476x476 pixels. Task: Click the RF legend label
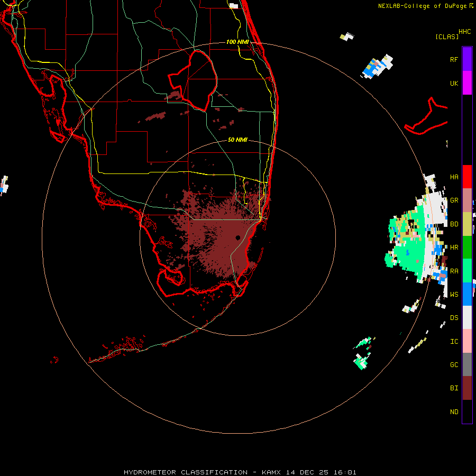[x=454, y=59]
